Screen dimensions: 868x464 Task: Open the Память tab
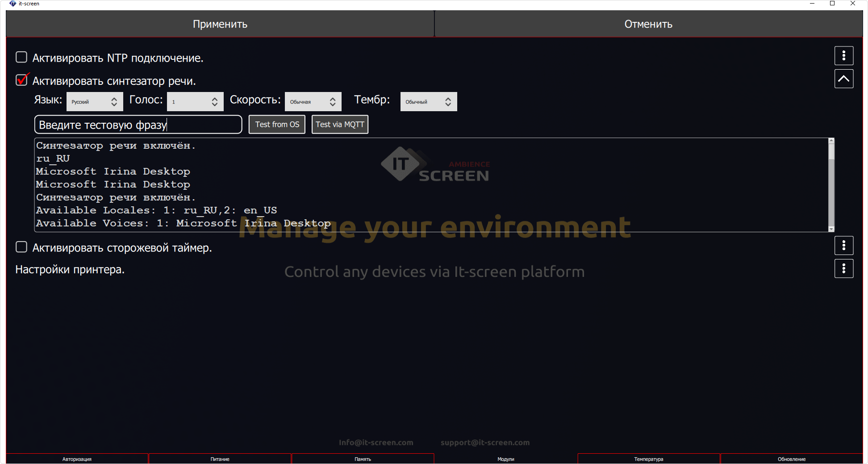coord(363,459)
